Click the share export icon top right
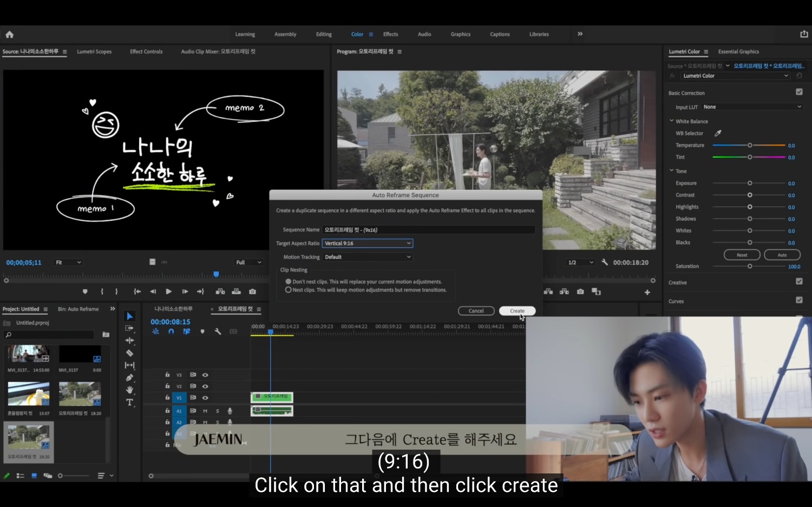This screenshot has width=812, height=507. (x=804, y=34)
